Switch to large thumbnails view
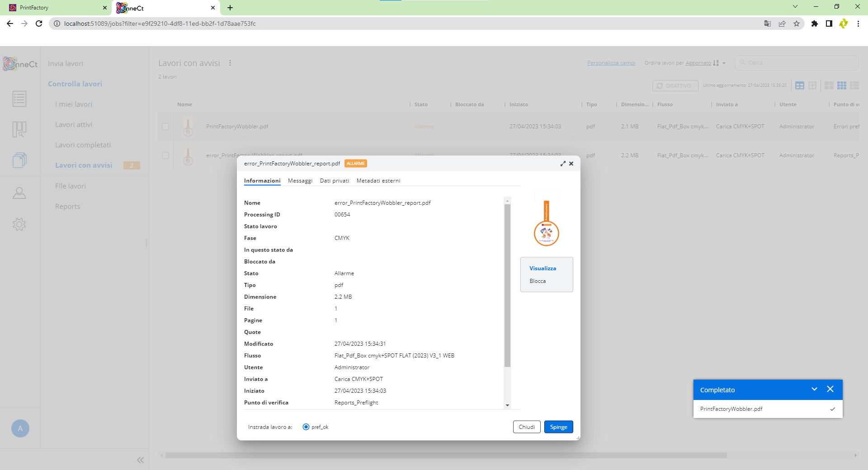Image resolution: width=868 pixels, height=470 pixels. coord(829,85)
